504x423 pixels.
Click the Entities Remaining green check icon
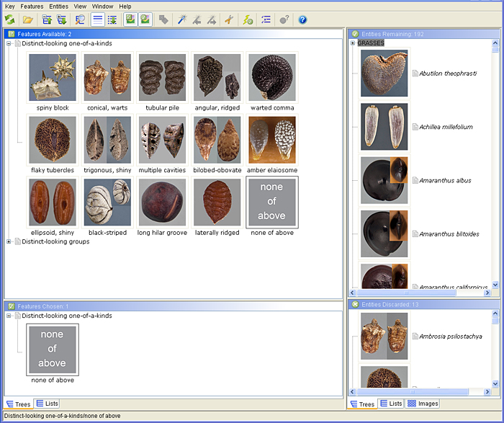coord(355,34)
